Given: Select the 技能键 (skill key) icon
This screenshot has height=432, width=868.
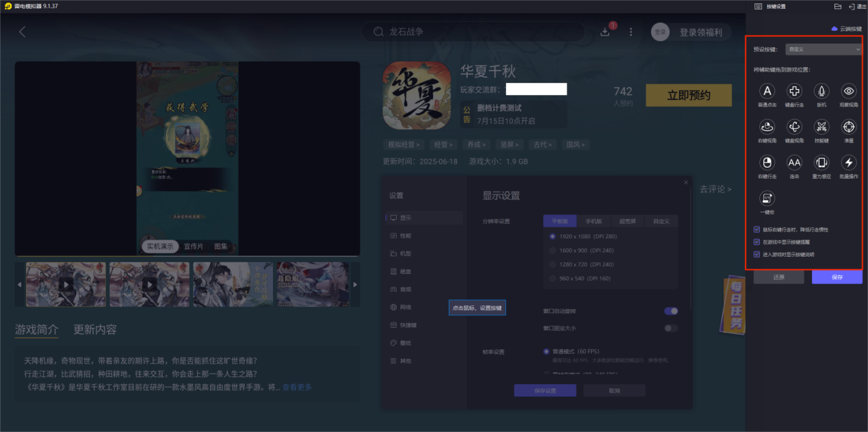Looking at the screenshot, I should pos(821,127).
